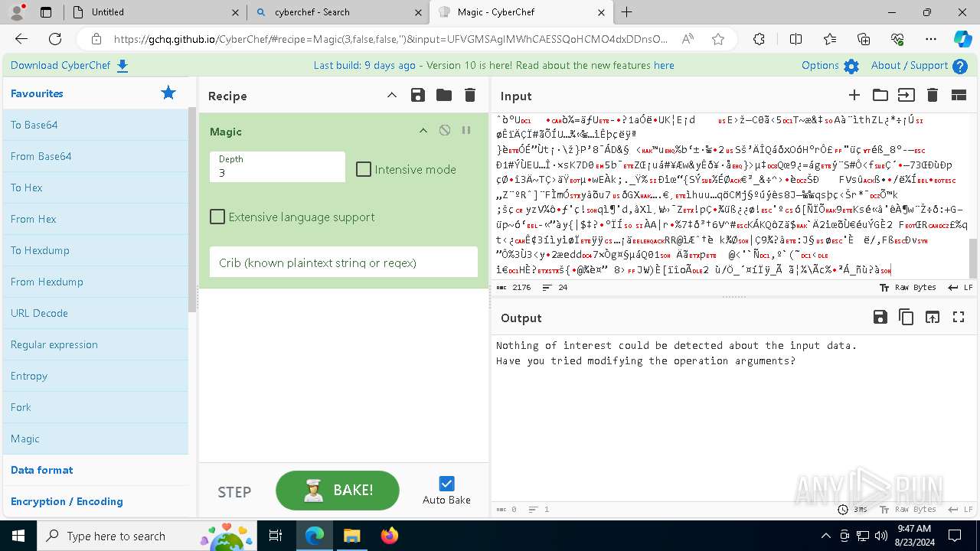
Task: Open input LF end-of-line selector
Action: [x=960, y=288]
